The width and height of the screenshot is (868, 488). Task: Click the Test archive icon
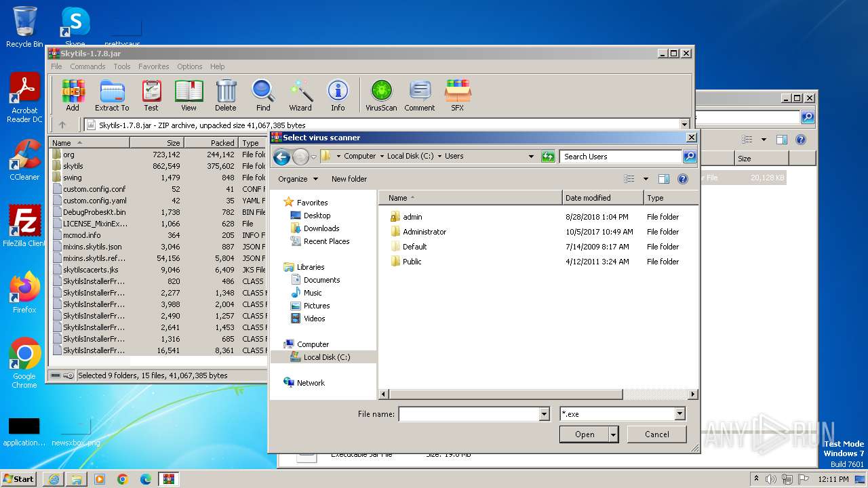[151, 95]
